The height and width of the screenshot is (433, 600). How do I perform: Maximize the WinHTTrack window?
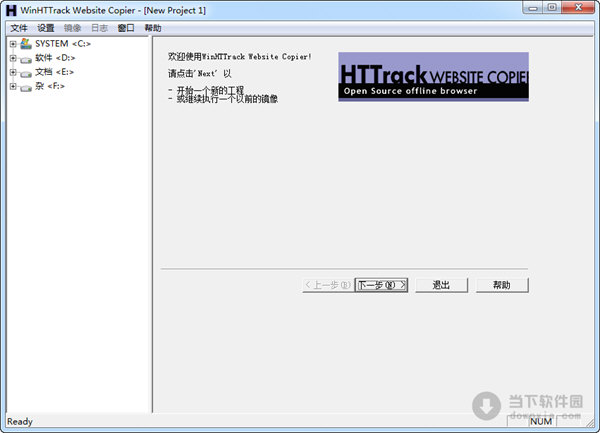pos(552,8)
